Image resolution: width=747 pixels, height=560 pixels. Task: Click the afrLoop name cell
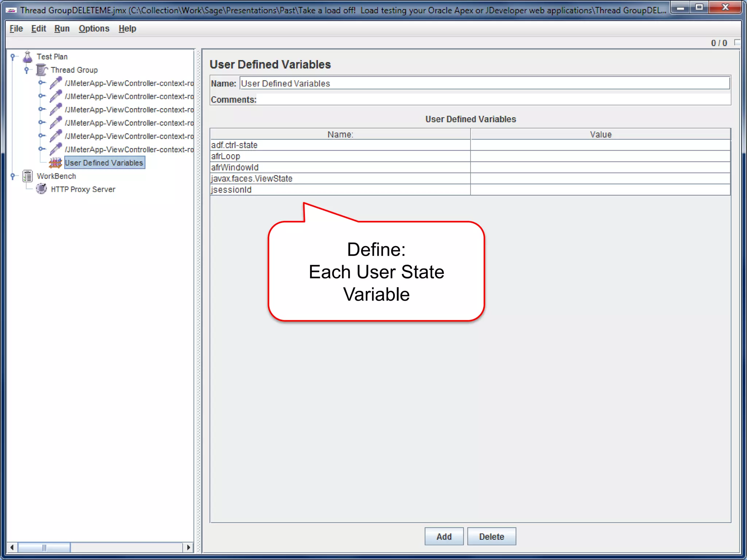click(x=340, y=156)
